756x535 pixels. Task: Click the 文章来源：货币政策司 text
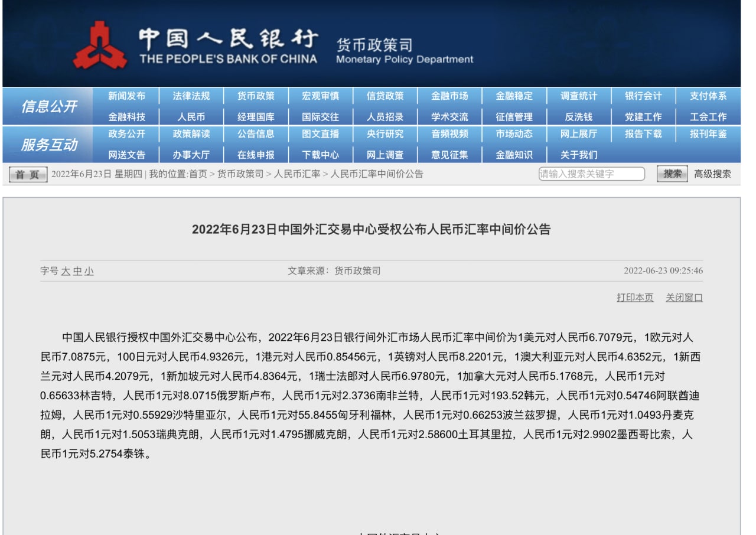click(x=334, y=271)
